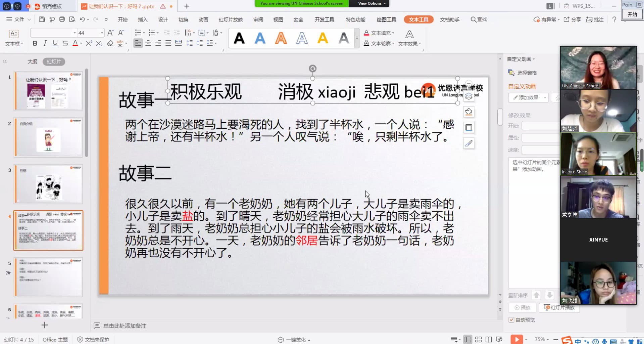Image resolution: width=644 pixels, height=344 pixels.
Task: Click the format brush icon beside slide
Action: 469,143
